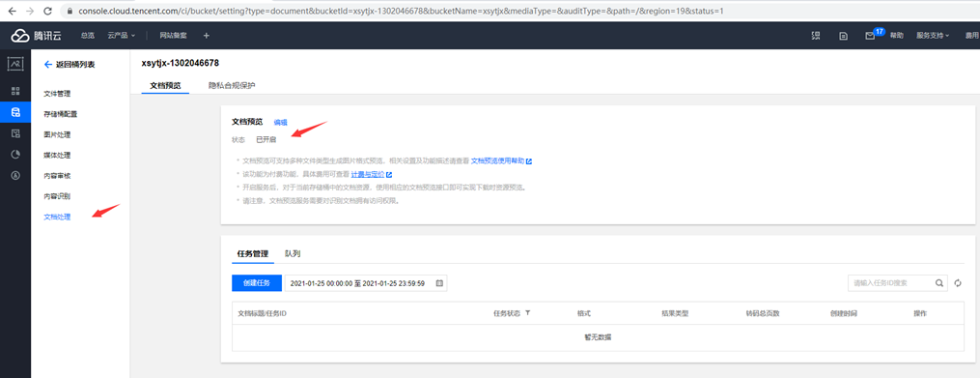
Task: Expand the 云产品 dropdown menu
Action: pyautogui.click(x=122, y=36)
